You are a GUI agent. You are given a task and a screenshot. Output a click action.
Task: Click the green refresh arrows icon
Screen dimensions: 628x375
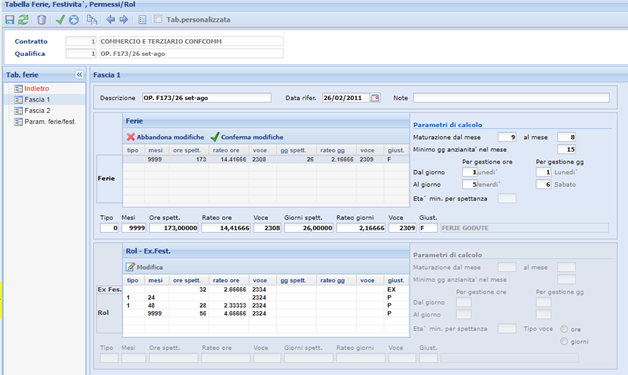[23, 20]
